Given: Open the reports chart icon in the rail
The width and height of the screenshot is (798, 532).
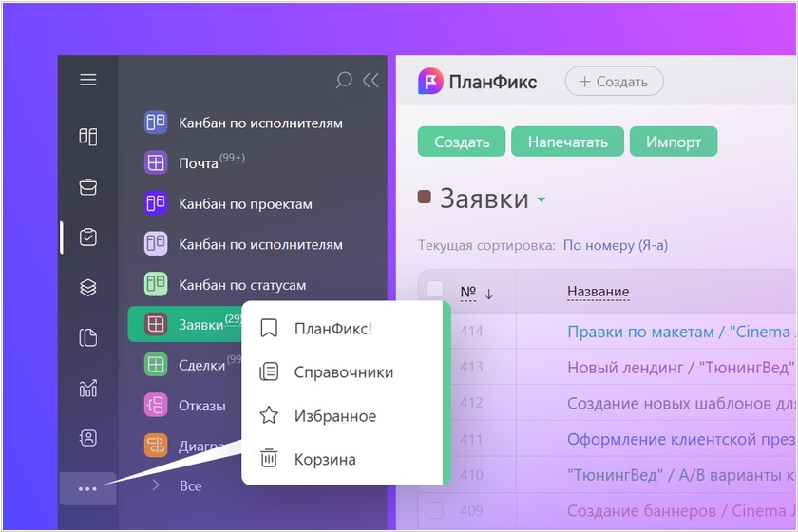Looking at the screenshot, I should click(x=88, y=388).
